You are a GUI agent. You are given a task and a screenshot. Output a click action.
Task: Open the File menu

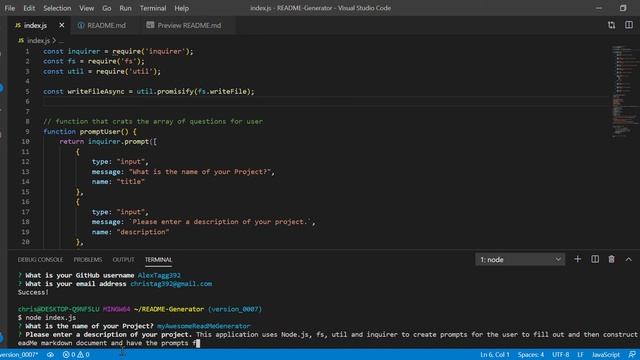coord(10,8)
